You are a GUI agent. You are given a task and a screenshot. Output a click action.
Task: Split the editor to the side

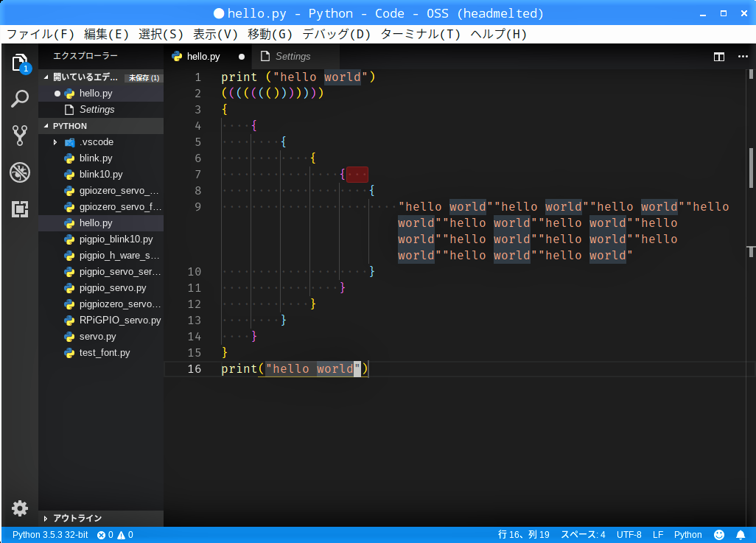(x=719, y=57)
